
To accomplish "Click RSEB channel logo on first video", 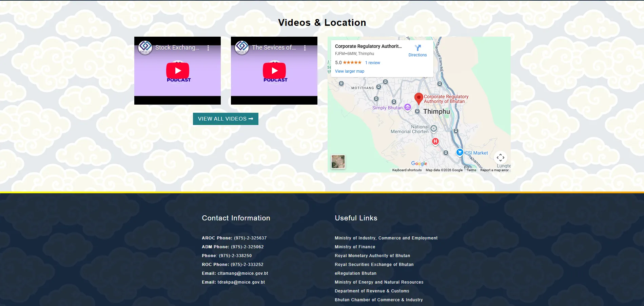I will click(x=145, y=48).
